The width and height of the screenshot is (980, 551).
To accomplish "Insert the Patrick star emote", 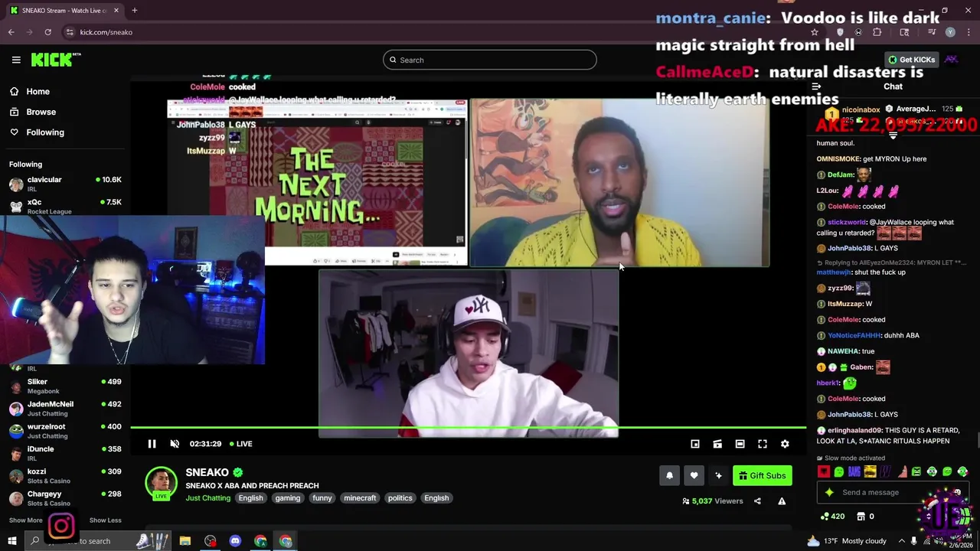I will click(901, 471).
